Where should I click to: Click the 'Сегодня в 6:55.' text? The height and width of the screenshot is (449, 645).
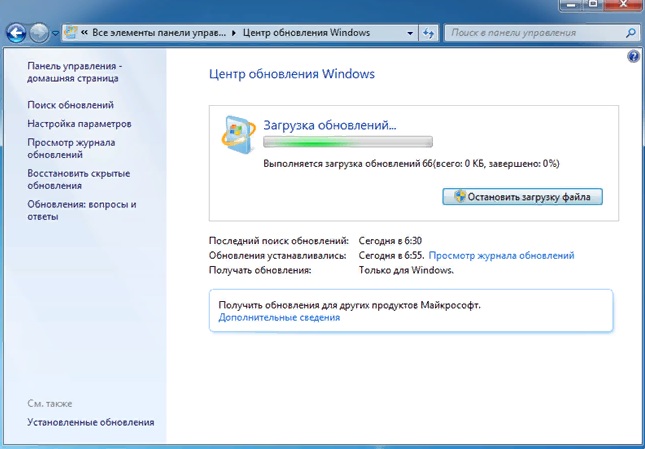click(391, 255)
